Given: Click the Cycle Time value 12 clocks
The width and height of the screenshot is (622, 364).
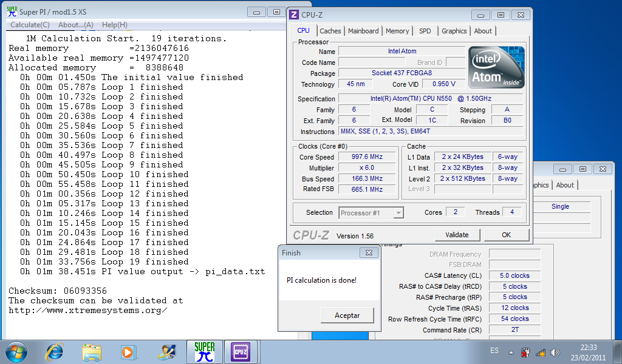Looking at the screenshot, I should pos(514,308).
